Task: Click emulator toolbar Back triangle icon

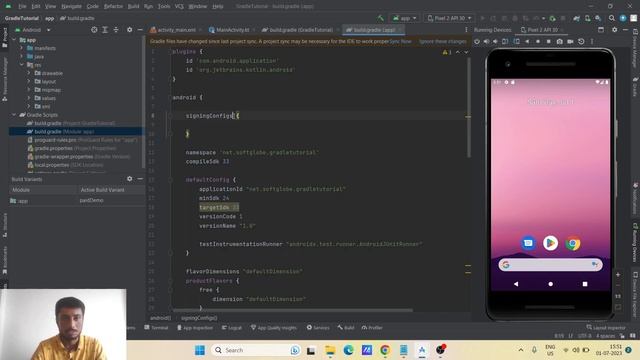Action: click(x=527, y=41)
